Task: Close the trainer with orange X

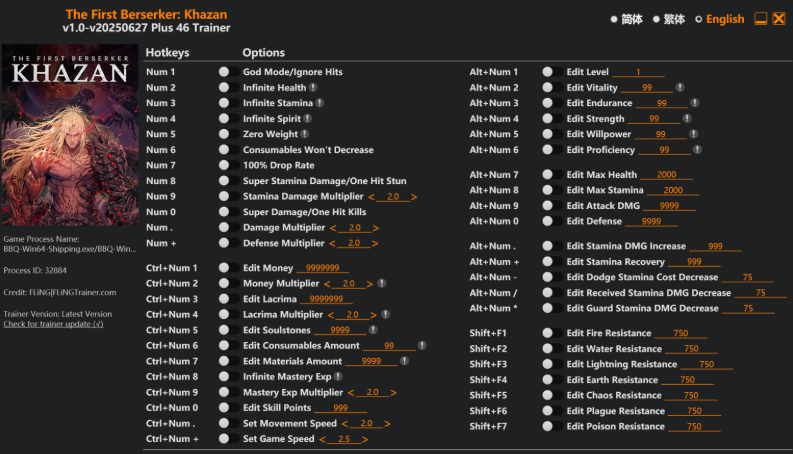Action: coord(779,19)
